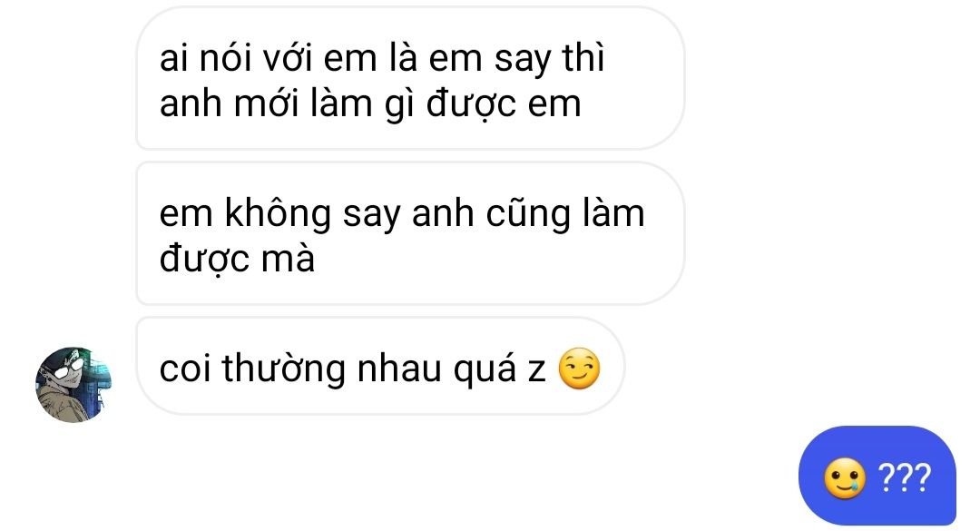
Task: Select the 'coi thường nhau quá z' message
Action: tap(380, 366)
